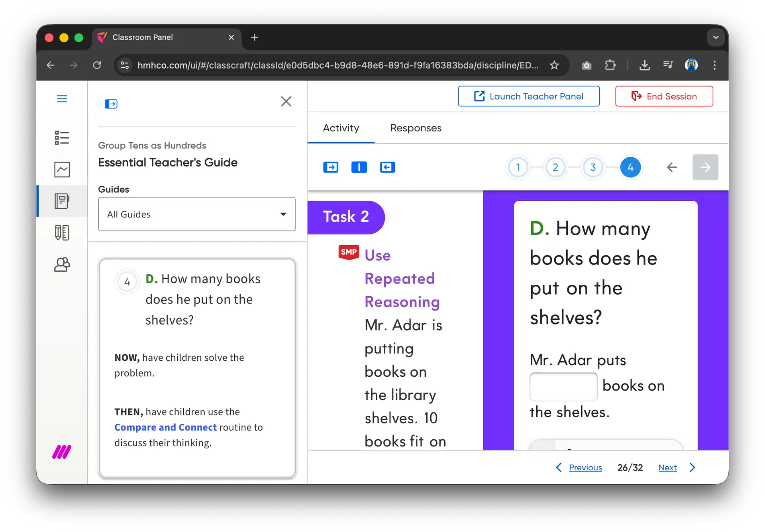Select the Activity tab
The height and width of the screenshot is (532, 765).
point(341,128)
